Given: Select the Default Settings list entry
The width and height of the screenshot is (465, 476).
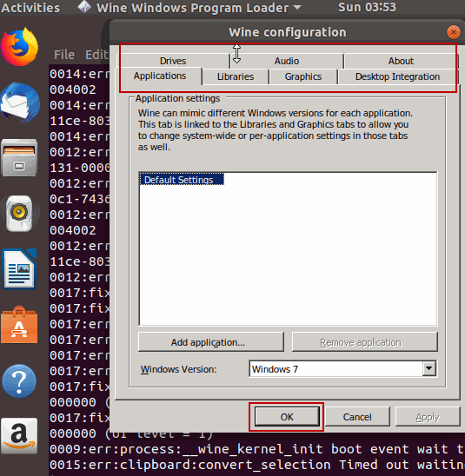Looking at the screenshot, I should pyautogui.click(x=182, y=180).
